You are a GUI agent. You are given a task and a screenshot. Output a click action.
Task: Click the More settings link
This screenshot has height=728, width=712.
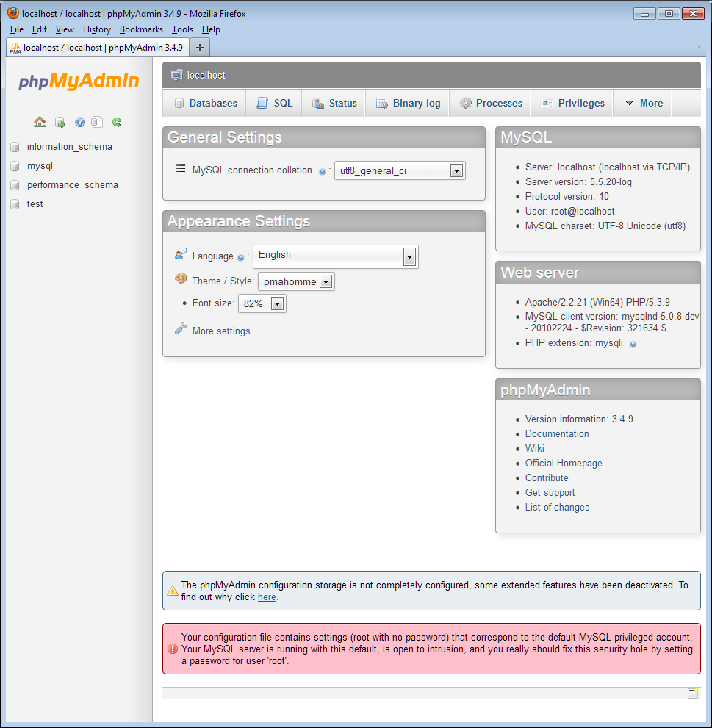coord(221,331)
